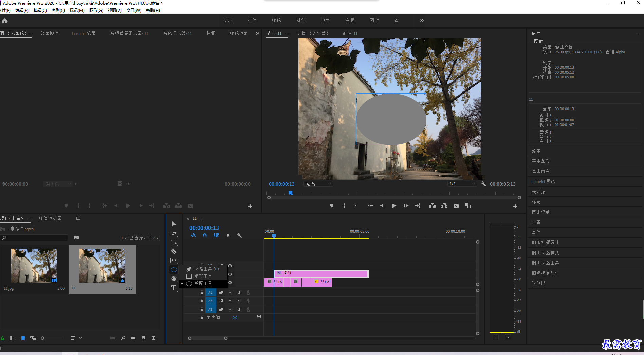The image size is (644, 355).
Task: Click program monitor playhead marker
Action: [x=291, y=193]
